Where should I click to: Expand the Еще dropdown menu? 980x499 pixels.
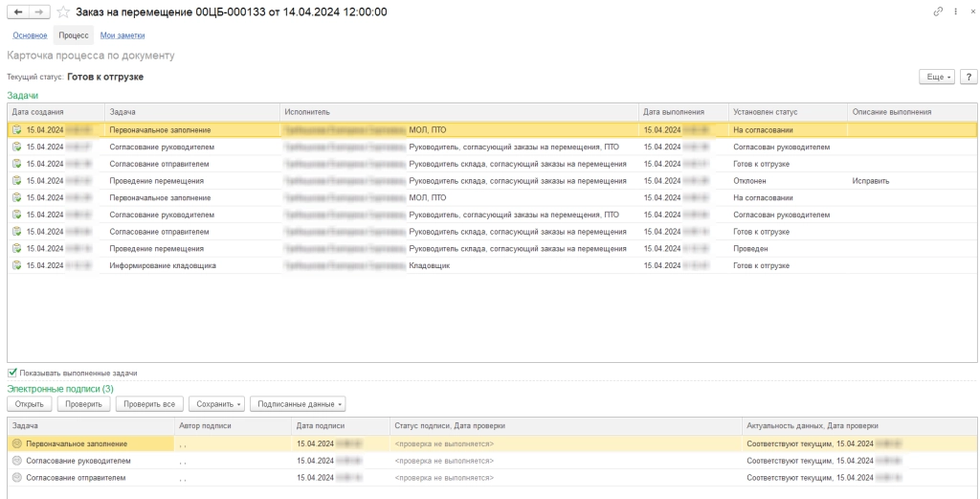pos(936,77)
